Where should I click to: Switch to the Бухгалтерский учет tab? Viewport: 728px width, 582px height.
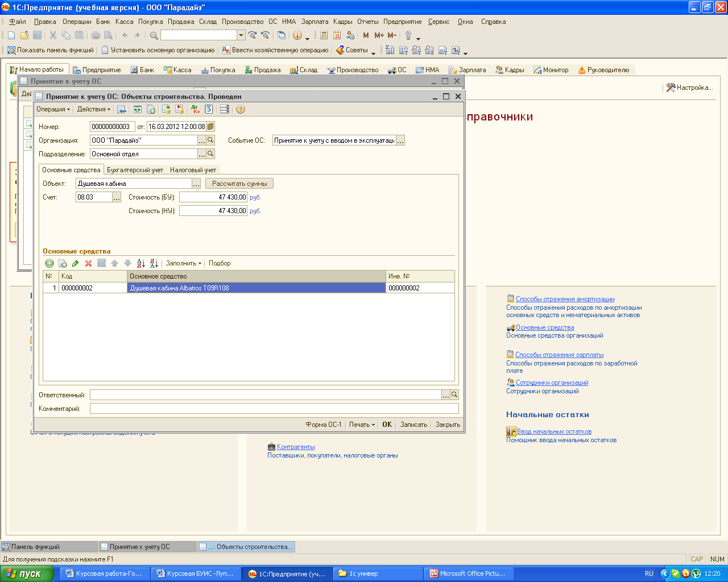coord(135,170)
